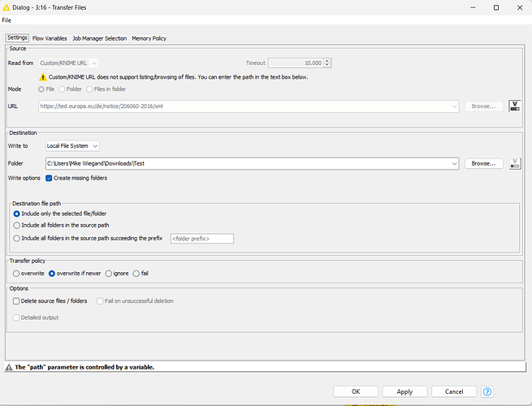This screenshot has width=532, height=406.
Task: Select Include all folders in the source path
Action: click(17, 225)
